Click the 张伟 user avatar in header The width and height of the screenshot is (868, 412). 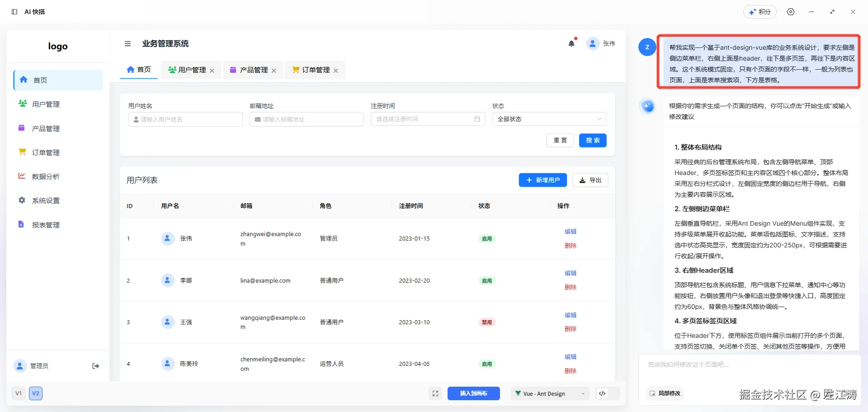click(x=592, y=43)
